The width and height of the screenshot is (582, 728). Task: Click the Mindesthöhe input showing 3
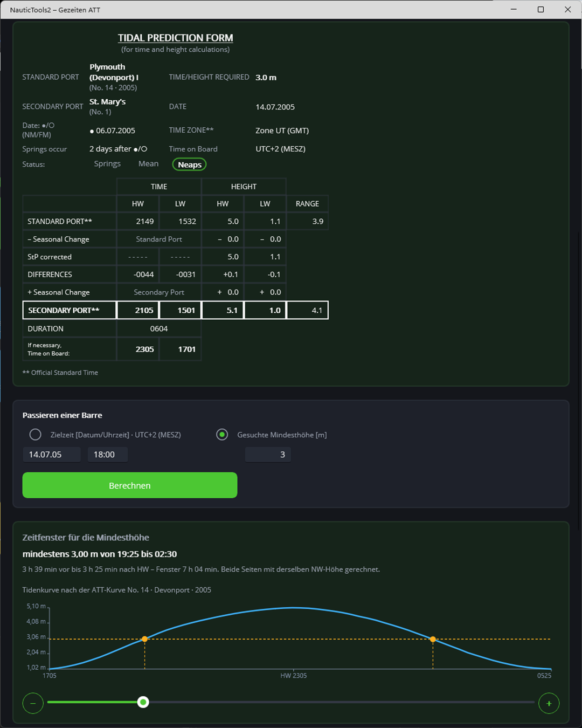(268, 455)
